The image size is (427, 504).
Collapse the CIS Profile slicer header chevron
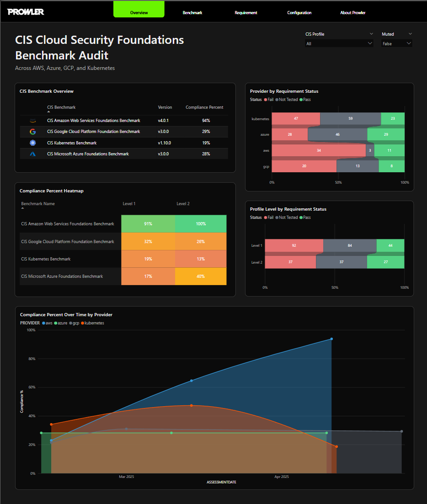click(x=371, y=34)
